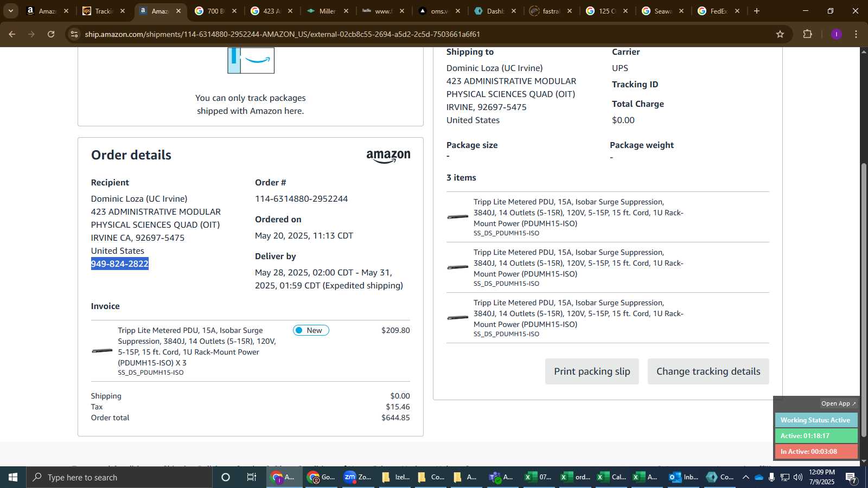Open the Zoom app on taskbar
868x488 pixels.
tap(358, 477)
